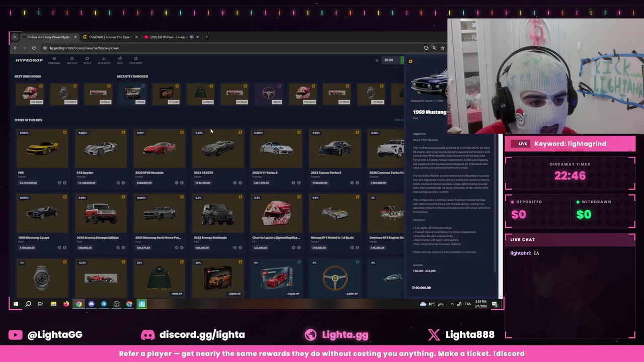Viewport: 644px width, 362px height.
Task: Click the $100,000.00 price in detail panel
Action: [421, 288]
